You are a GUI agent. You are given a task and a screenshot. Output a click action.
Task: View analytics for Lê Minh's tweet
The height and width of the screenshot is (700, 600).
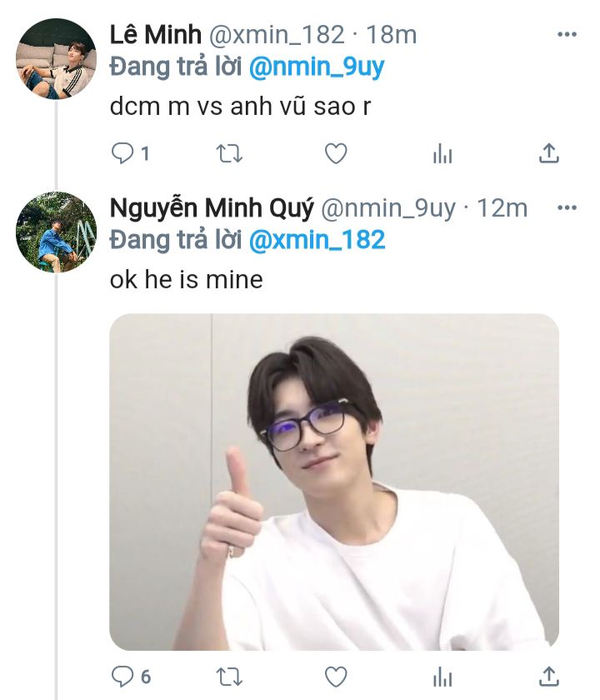tap(442, 154)
